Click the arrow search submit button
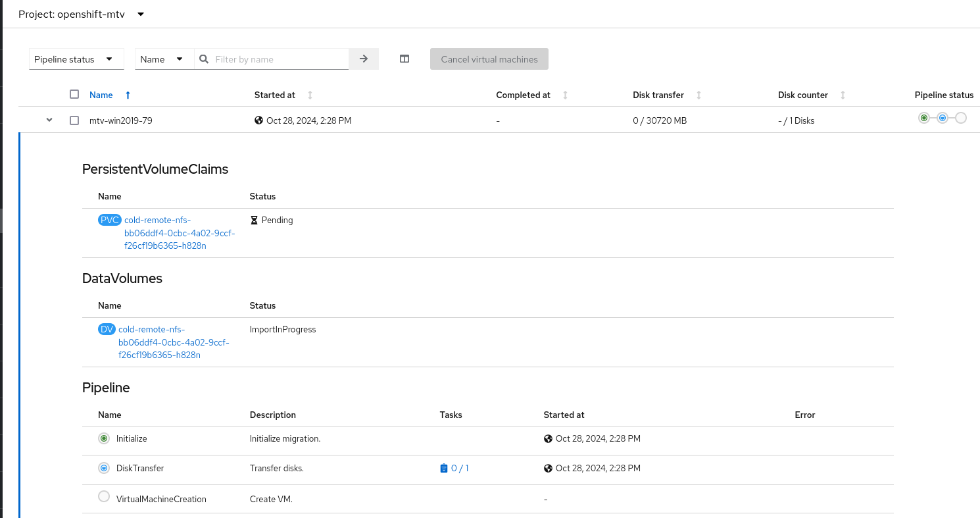The height and width of the screenshot is (518, 980). tap(364, 59)
